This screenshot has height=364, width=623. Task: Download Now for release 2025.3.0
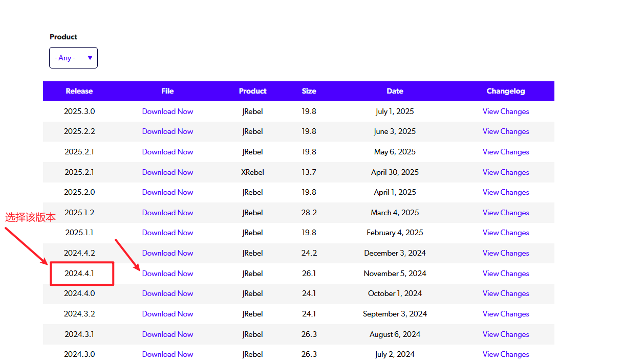[x=167, y=111]
